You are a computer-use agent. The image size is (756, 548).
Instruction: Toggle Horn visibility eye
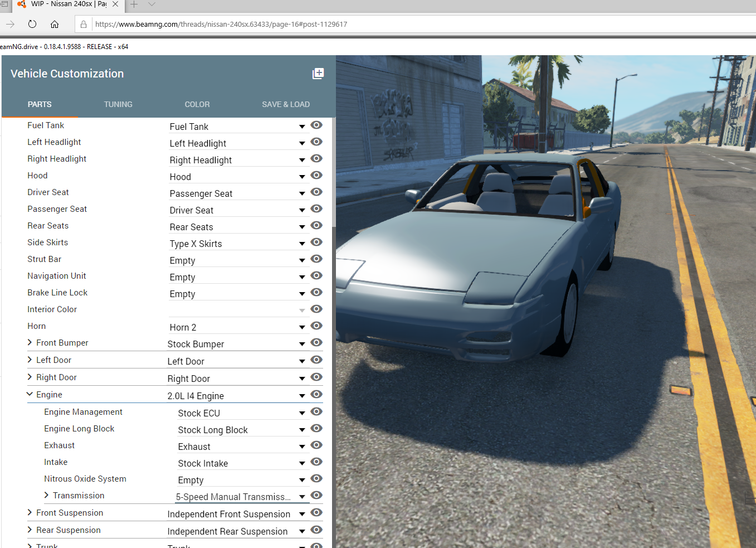click(x=316, y=326)
